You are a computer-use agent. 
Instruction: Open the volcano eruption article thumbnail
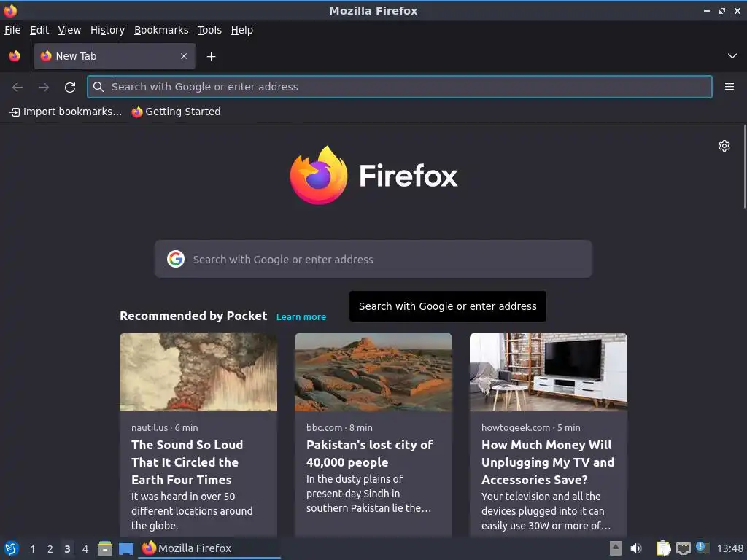click(x=198, y=372)
